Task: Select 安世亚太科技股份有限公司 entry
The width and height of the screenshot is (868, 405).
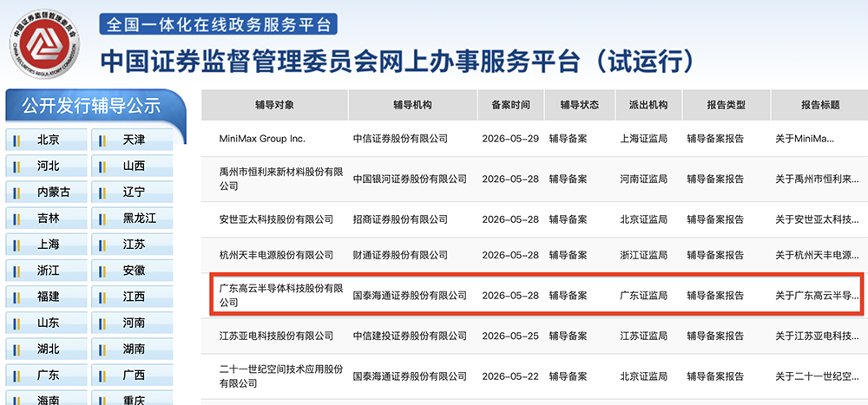Action: click(x=276, y=219)
